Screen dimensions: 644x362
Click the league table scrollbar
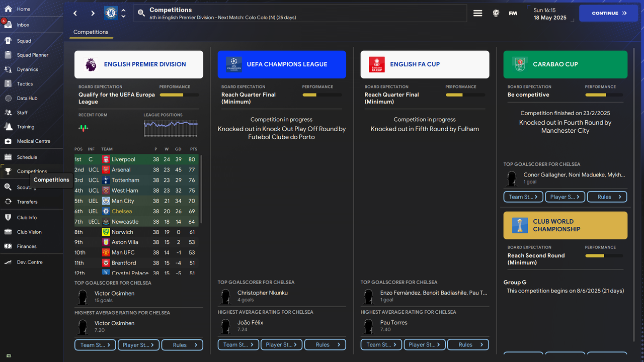(x=201, y=190)
